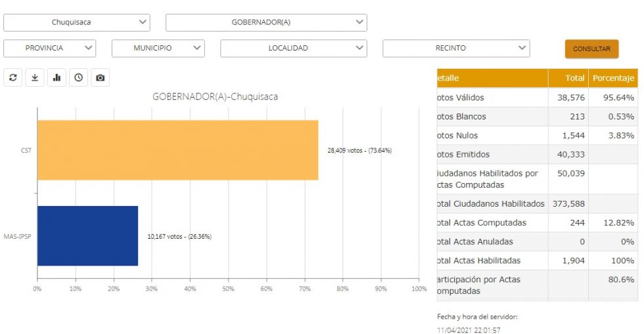644x334 pixels.
Task: Expand the MUNICIPIO selector
Action: click(x=158, y=48)
